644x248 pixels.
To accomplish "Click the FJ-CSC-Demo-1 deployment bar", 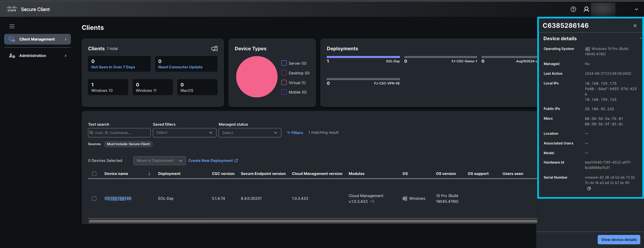I will tap(441, 57).
